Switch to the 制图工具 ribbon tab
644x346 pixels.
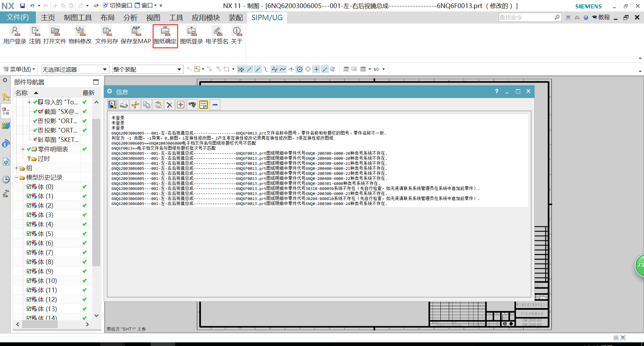click(x=77, y=18)
